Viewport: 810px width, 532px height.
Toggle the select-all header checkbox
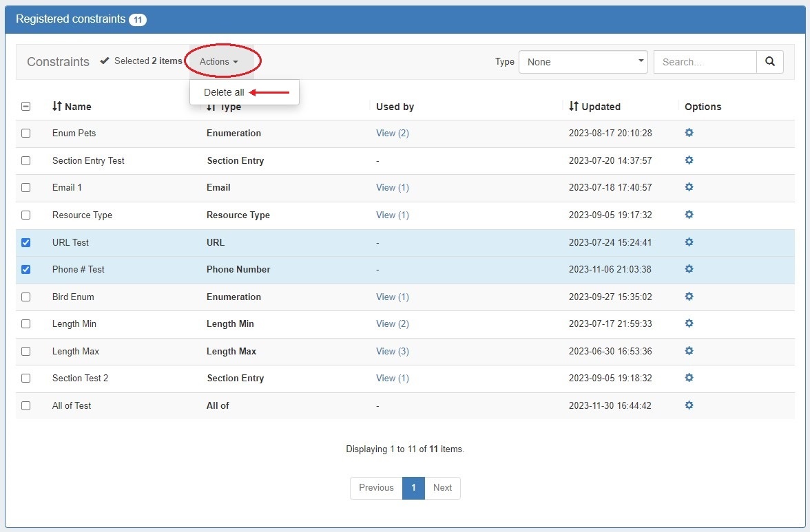[x=26, y=107]
